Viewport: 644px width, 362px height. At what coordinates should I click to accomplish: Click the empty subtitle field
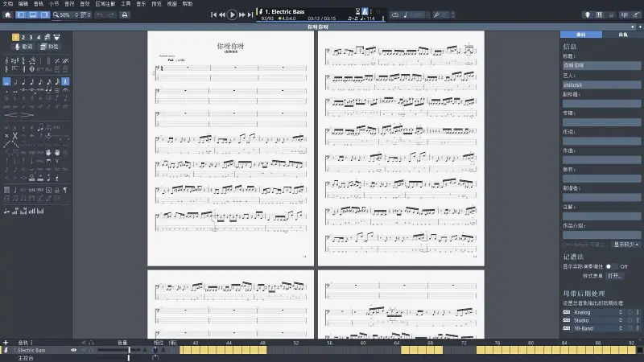[x=601, y=104]
